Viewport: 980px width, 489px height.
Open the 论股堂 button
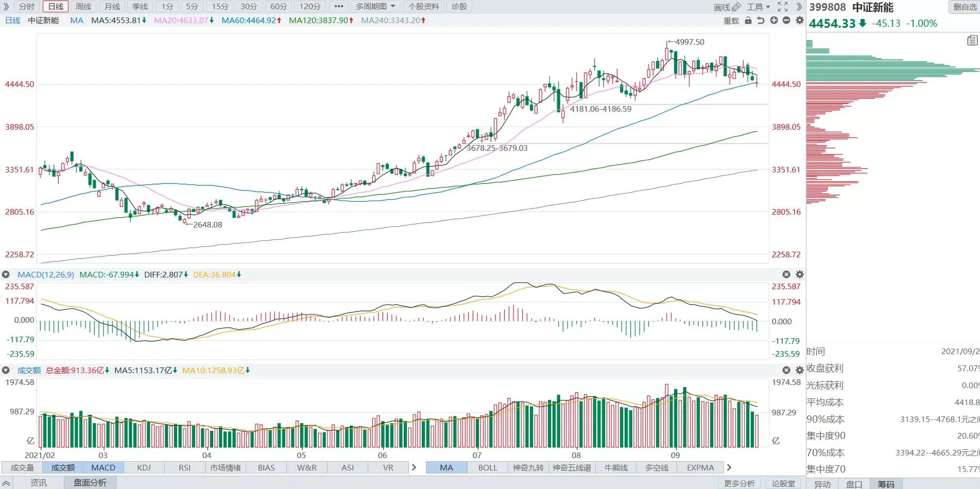tap(783, 483)
